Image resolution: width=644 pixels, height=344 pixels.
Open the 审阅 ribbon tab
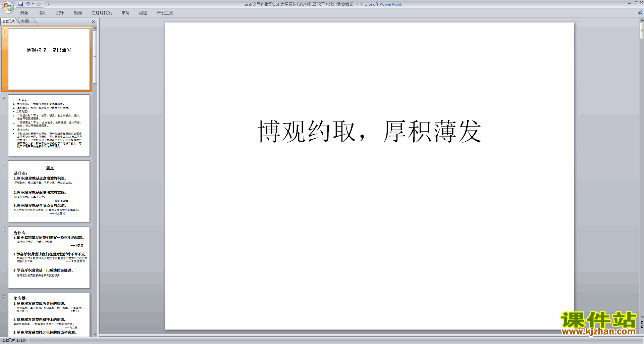[x=125, y=13]
